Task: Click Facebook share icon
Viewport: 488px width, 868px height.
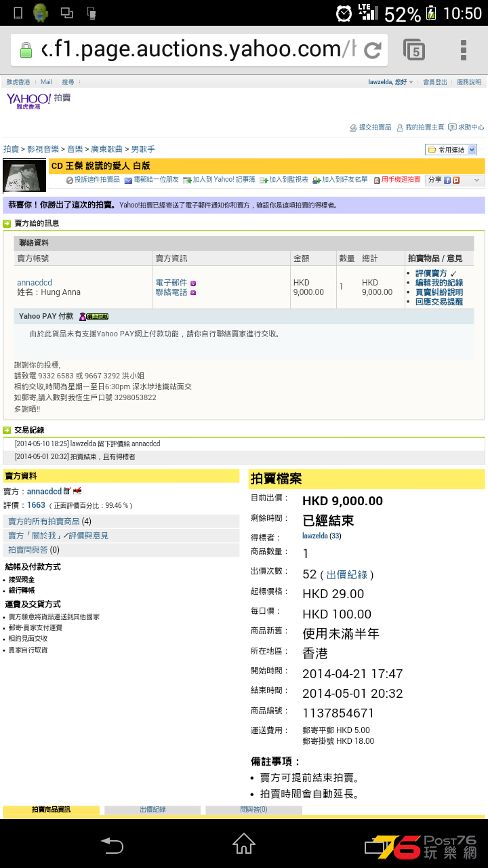Action: click(x=447, y=180)
